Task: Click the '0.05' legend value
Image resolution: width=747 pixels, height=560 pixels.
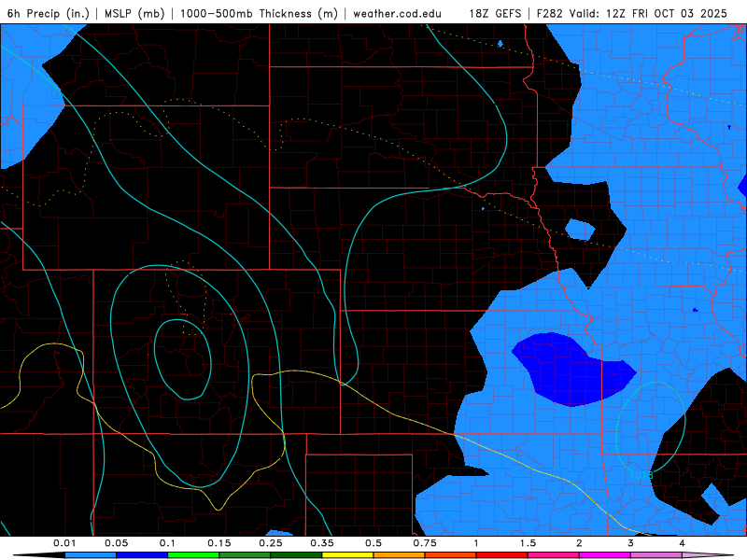Action: [116, 543]
